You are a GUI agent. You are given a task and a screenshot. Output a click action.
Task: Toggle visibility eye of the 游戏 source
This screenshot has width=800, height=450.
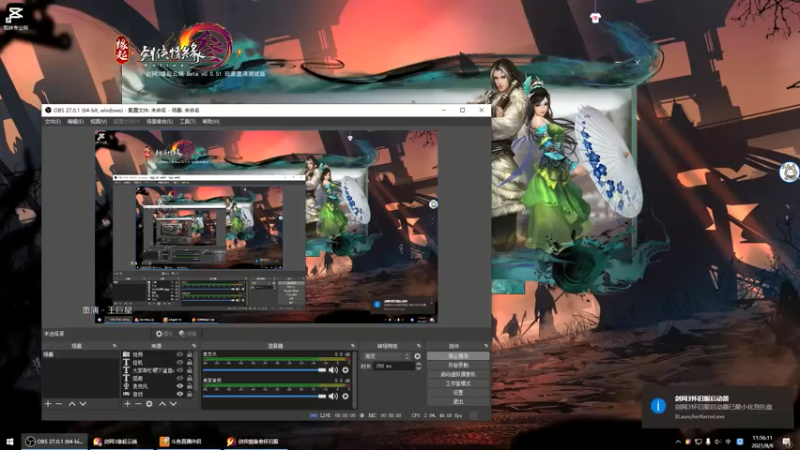pos(180,394)
